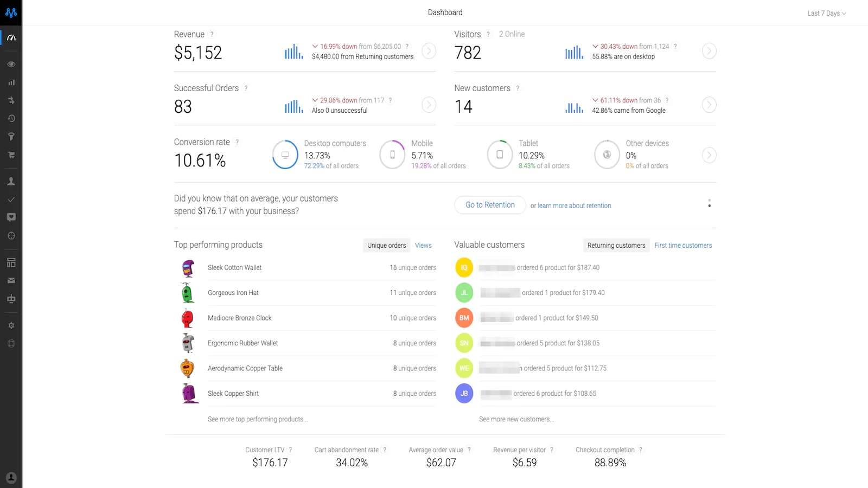Viewport: 868px width, 488px height.
Task: Click the Customer LTV help question mark
Action: tap(290, 450)
